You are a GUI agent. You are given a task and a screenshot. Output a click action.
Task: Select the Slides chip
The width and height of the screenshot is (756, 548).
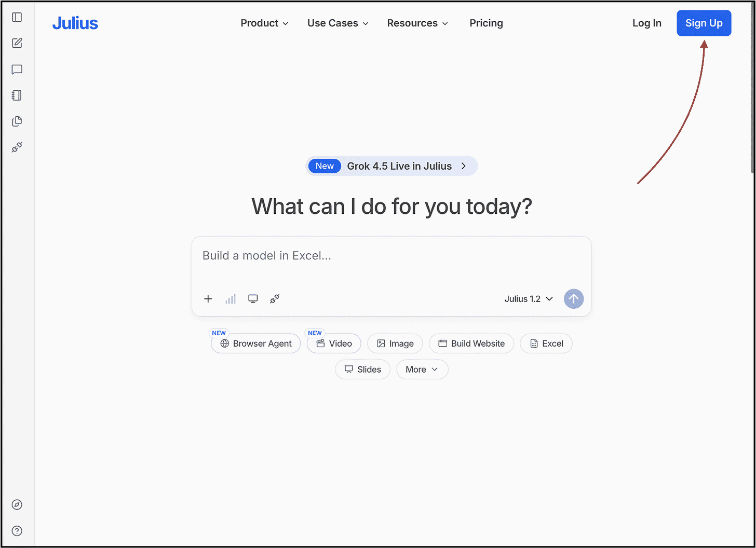point(363,369)
